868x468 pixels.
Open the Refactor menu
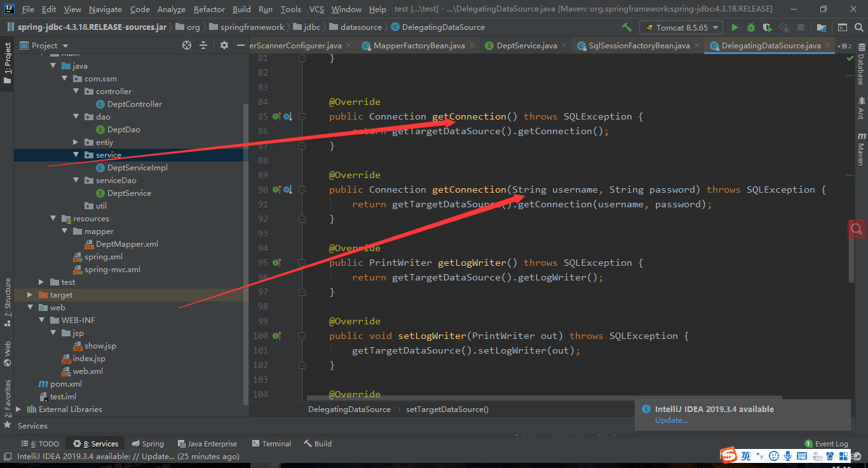pyautogui.click(x=209, y=9)
